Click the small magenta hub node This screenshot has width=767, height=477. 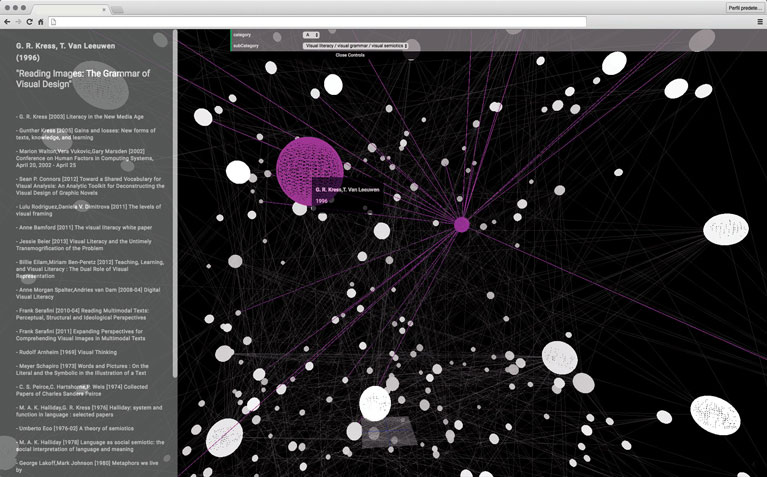461,225
